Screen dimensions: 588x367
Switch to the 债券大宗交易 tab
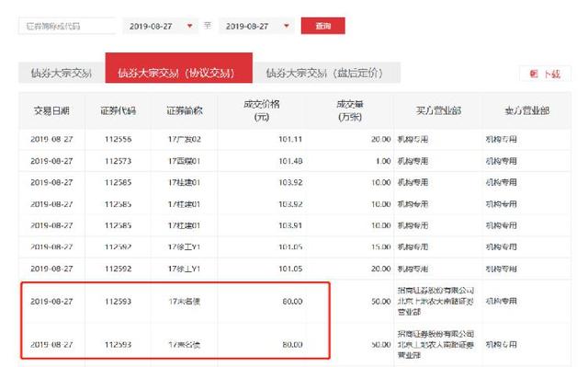click(x=62, y=73)
